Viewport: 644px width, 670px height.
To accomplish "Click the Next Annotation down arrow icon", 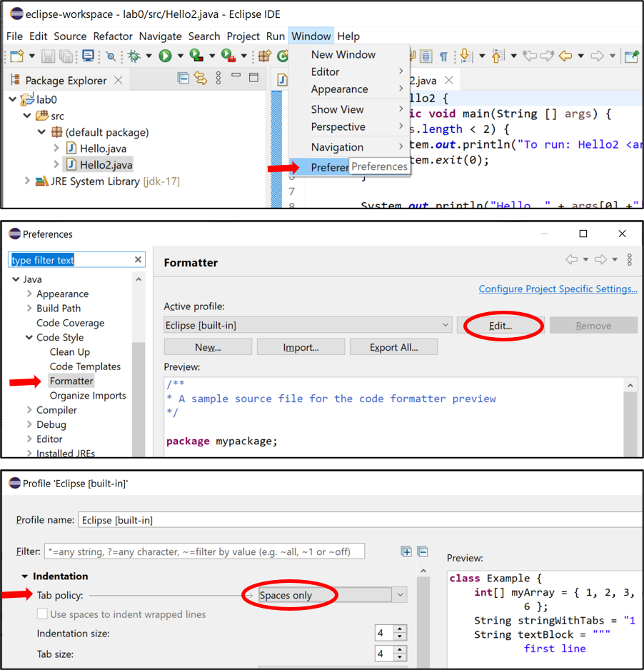I will point(466,56).
